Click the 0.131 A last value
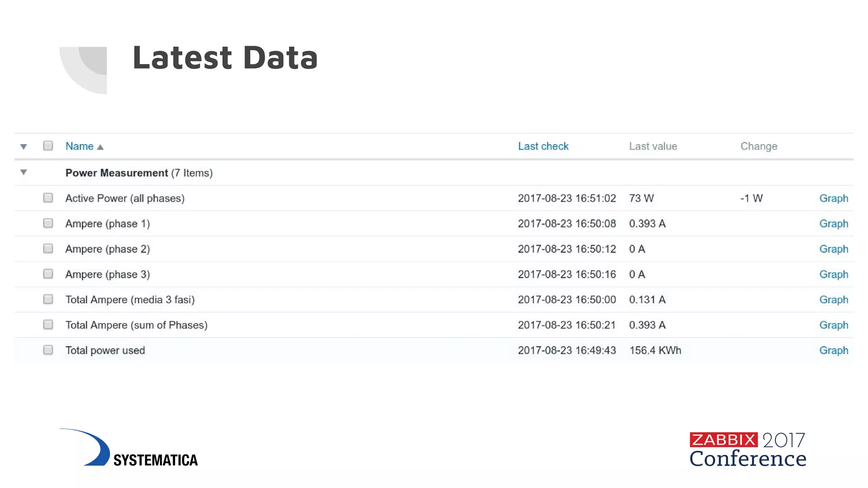 (x=647, y=300)
